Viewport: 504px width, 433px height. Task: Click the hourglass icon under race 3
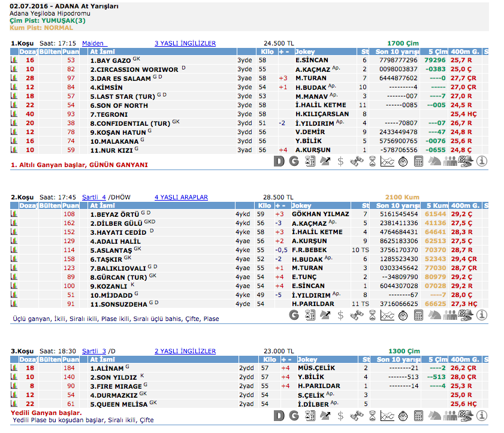(x=372, y=416)
